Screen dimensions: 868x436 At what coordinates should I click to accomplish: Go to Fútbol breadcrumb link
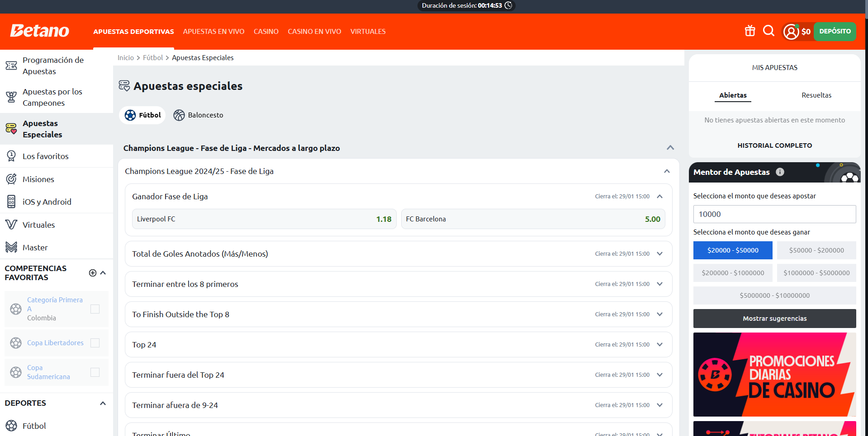[x=153, y=58]
